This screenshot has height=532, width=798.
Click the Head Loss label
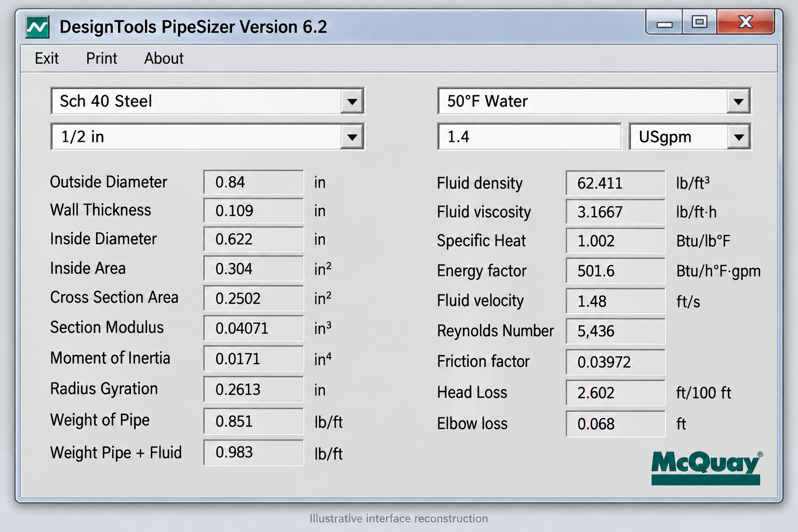pyautogui.click(x=472, y=392)
